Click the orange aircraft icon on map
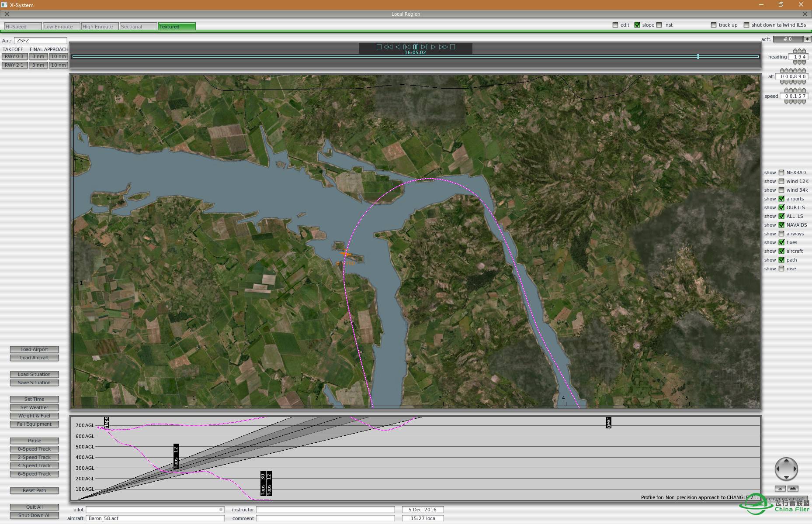Viewport: 812px width, 524px height. pyautogui.click(x=345, y=254)
